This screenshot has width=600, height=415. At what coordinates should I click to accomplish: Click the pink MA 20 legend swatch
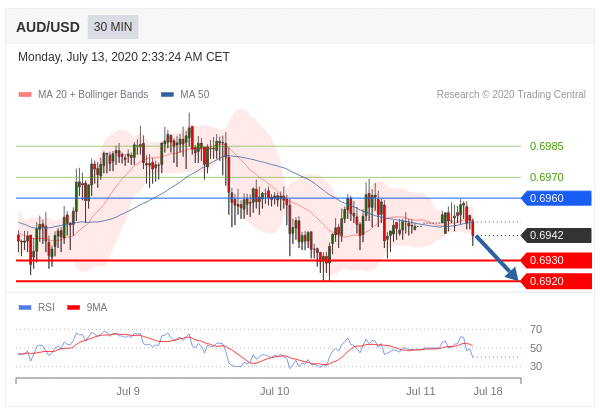point(25,94)
